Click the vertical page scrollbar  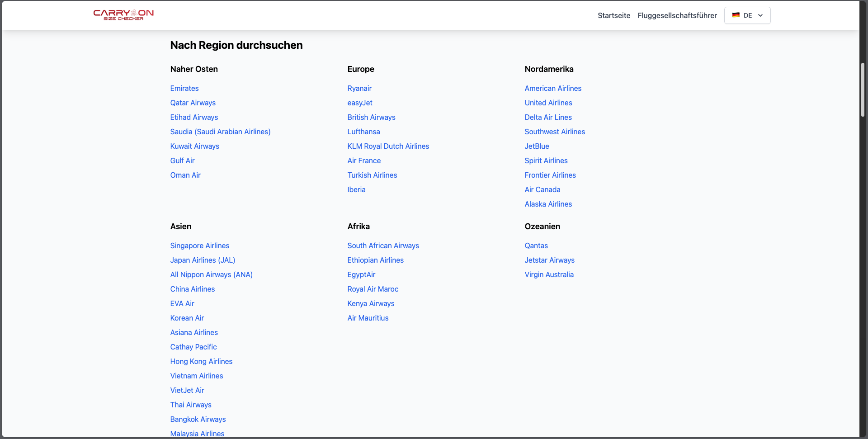[x=863, y=90]
